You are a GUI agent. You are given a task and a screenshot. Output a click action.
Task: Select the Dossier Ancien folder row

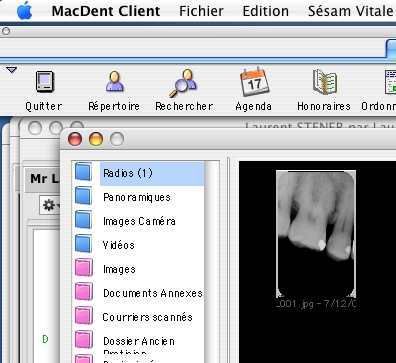[x=139, y=341]
